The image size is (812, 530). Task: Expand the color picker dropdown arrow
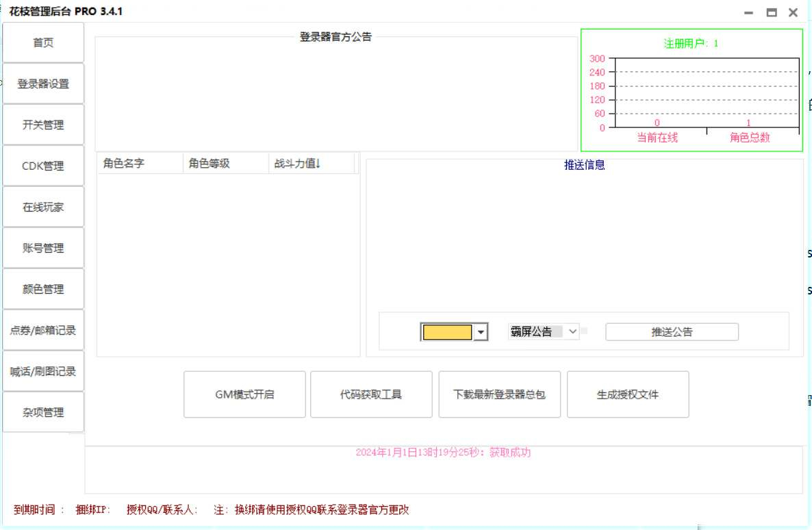pos(481,332)
